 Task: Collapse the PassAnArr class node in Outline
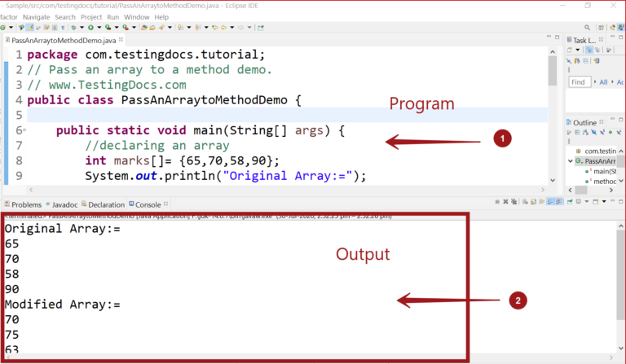click(x=571, y=161)
